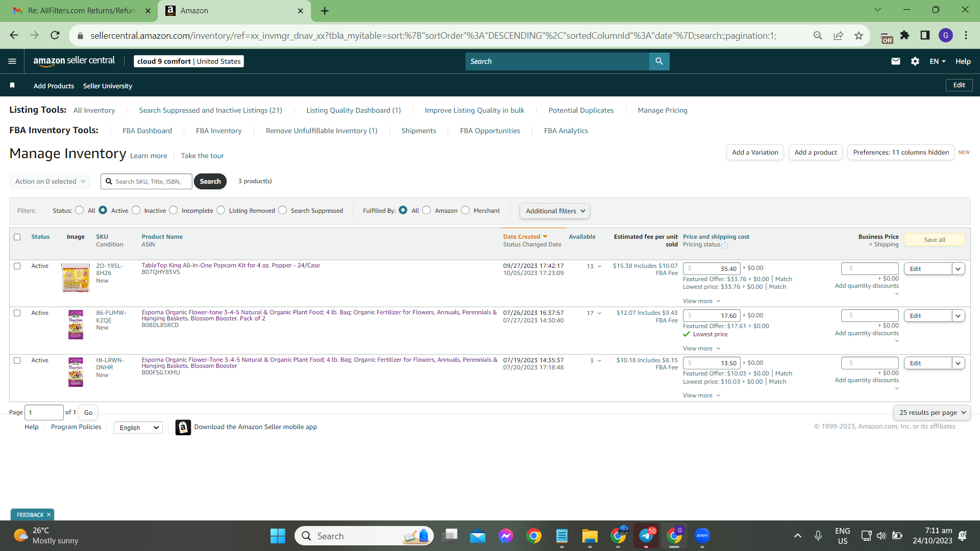Image resolution: width=980 pixels, height=551 pixels.
Task: Click the share page icon in address bar
Action: pyautogui.click(x=838, y=35)
